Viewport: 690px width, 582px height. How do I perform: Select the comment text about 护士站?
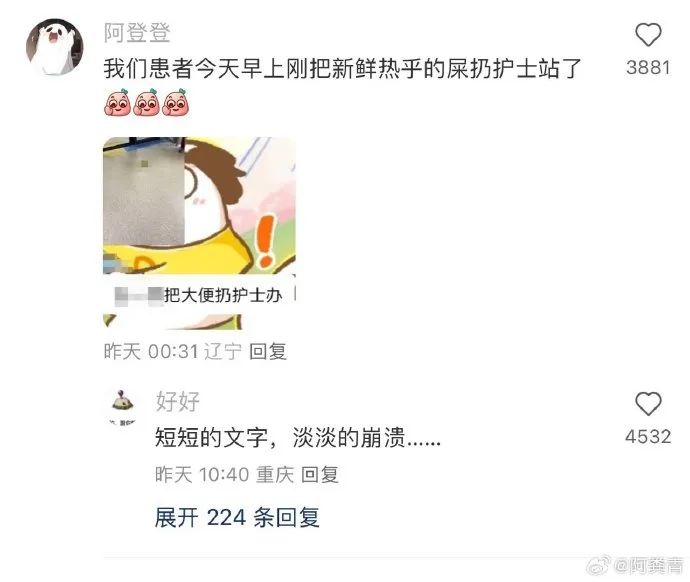[342, 69]
